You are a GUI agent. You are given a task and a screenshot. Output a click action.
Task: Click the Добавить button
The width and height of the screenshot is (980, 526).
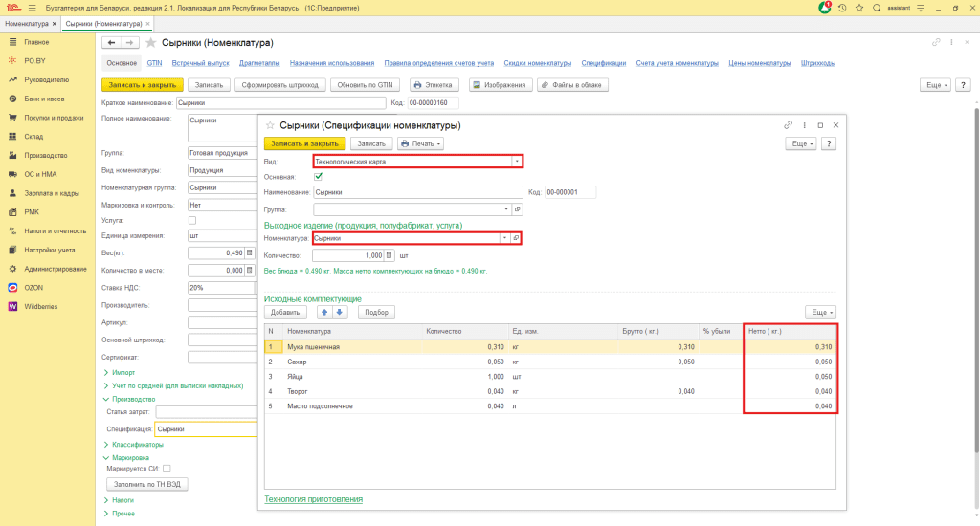285,312
